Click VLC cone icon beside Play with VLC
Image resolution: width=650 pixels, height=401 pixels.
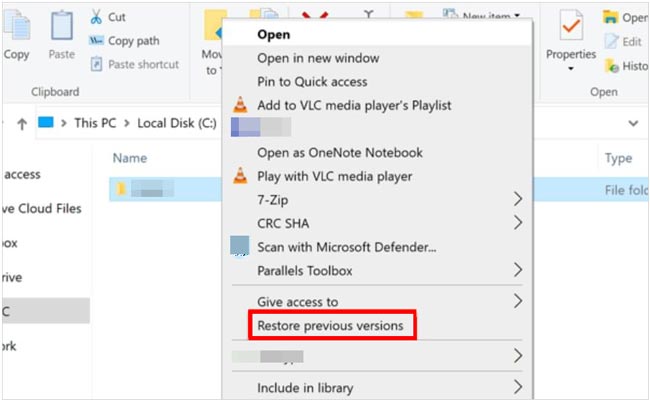tap(240, 176)
